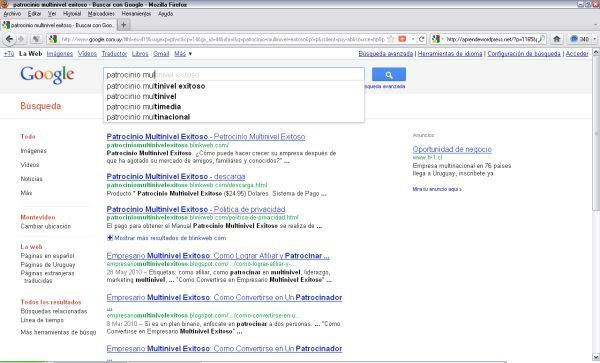600x363 pixels.
Task: Go to the home page icon
Action: 557,39
